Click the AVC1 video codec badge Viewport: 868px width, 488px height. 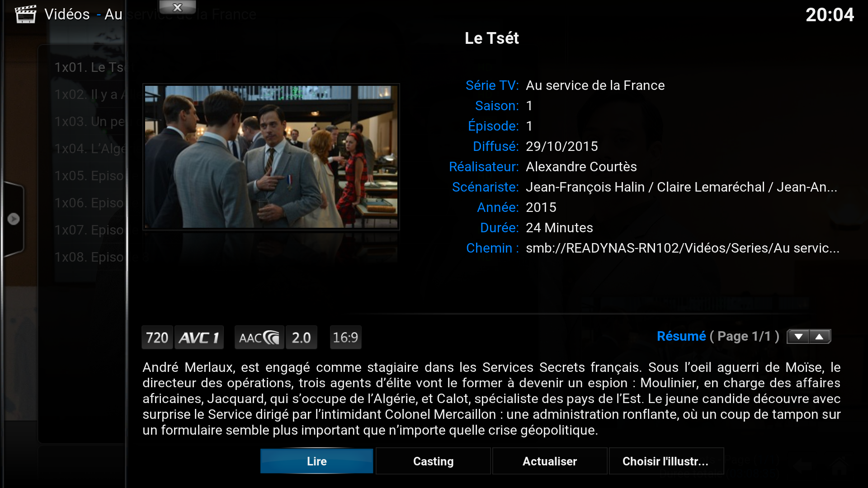pos(199,338)
